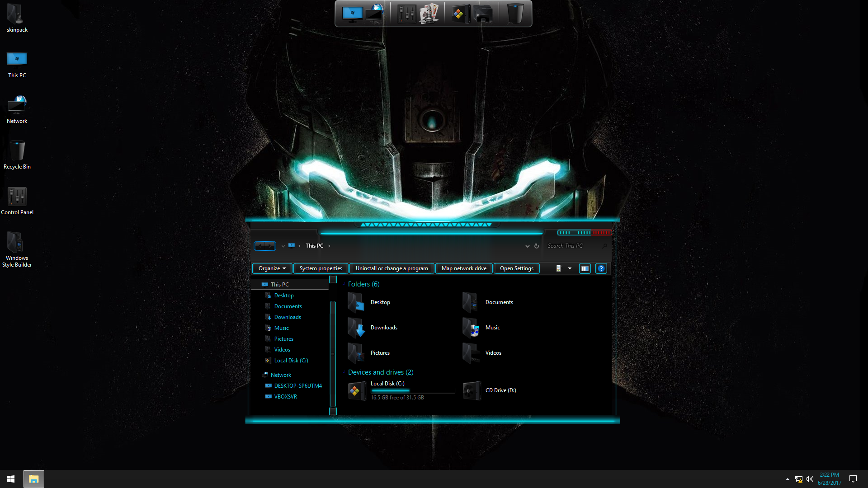Click the System properties button
Viewport: 868px width, 488px height.
pyautogui.click(x=321, y=268)
